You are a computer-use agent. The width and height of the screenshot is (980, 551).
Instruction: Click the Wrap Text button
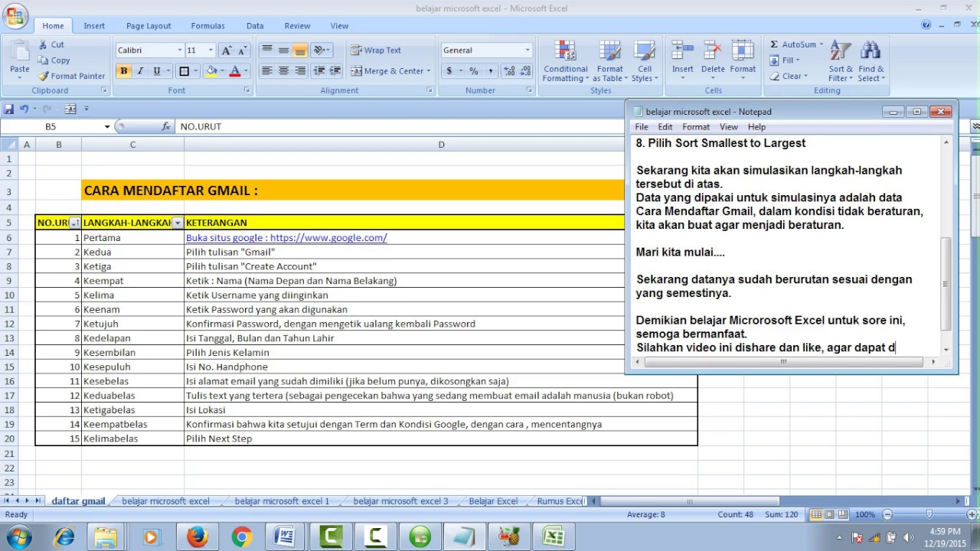[376, 51]
